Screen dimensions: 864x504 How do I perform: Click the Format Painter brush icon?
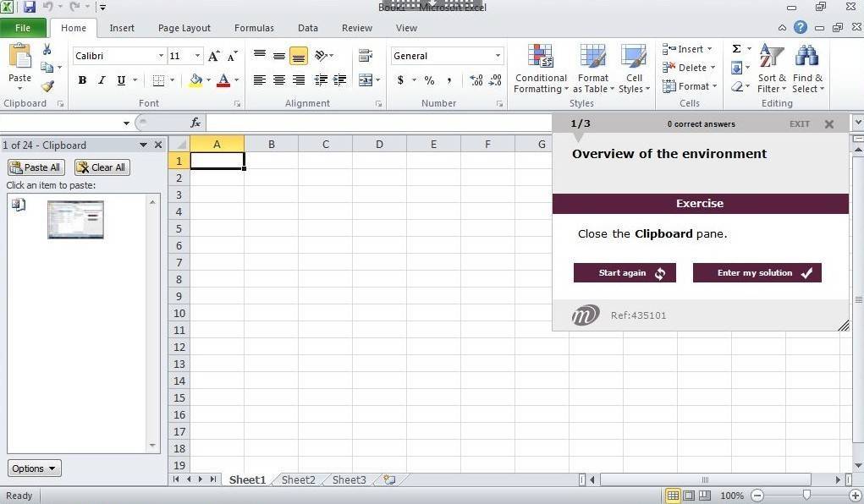[47, 85]
